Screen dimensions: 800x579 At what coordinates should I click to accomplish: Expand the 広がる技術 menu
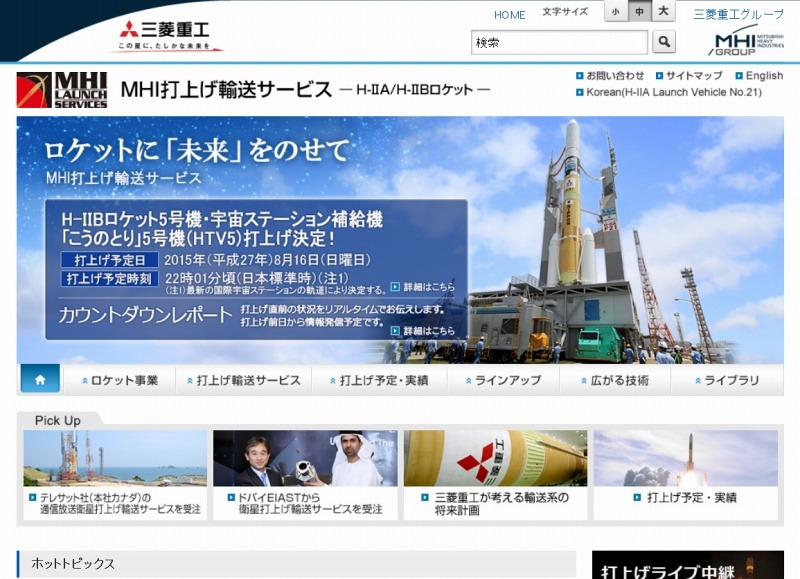(x=615, y=381)
